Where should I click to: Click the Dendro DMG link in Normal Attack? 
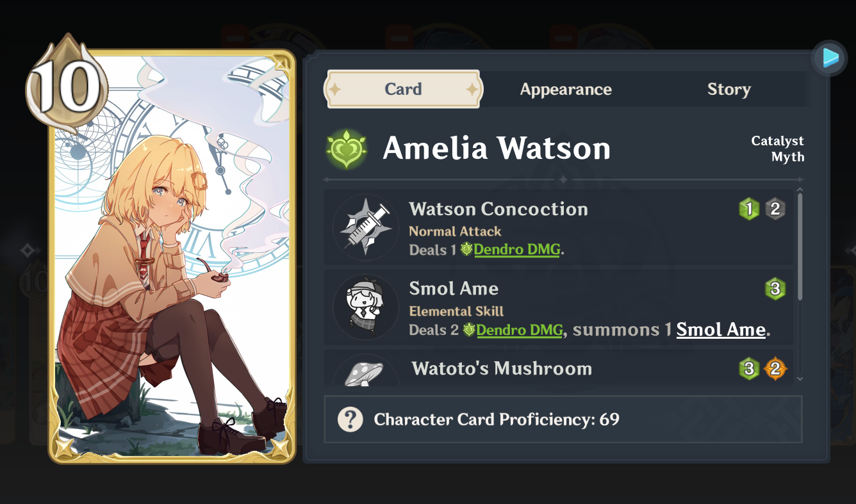(516, 250)
